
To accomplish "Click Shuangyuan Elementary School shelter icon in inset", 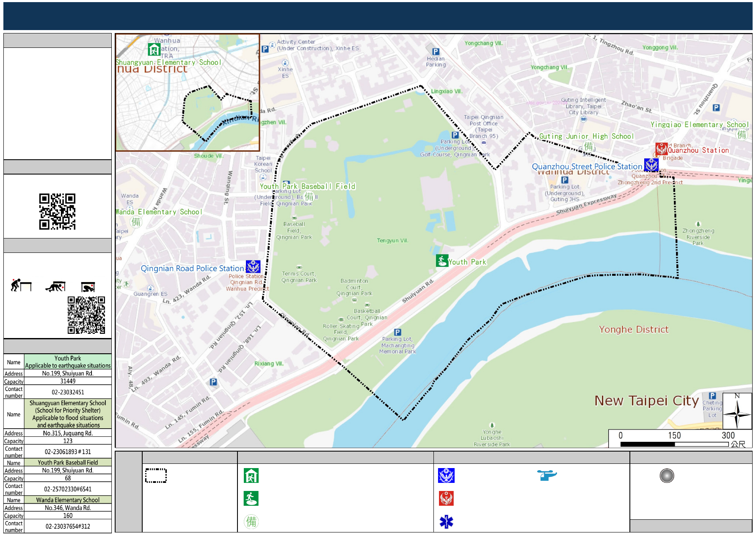I will click(154, 50).
